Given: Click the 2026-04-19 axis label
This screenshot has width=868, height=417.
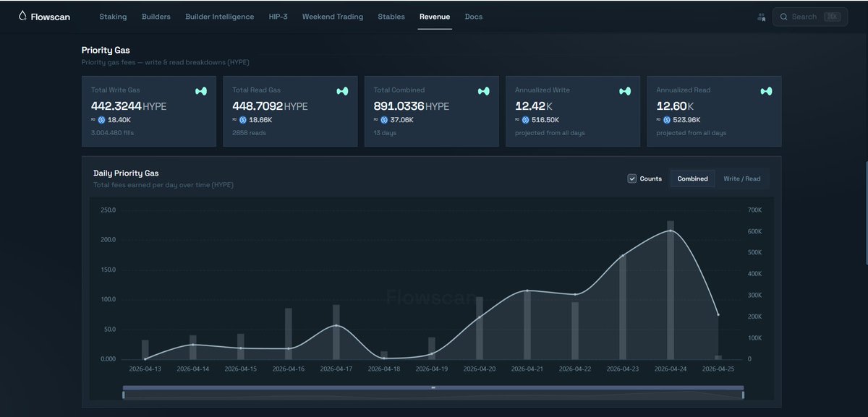Looking at the screenshot, I should 432,369.
